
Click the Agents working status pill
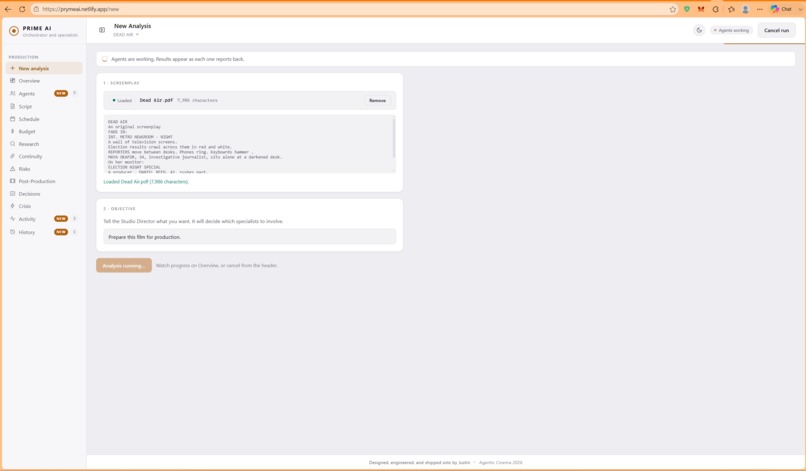[x=731, y=30]
